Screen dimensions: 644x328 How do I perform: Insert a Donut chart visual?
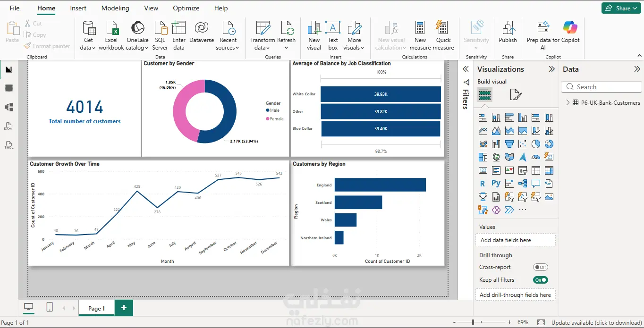(549, 144)
